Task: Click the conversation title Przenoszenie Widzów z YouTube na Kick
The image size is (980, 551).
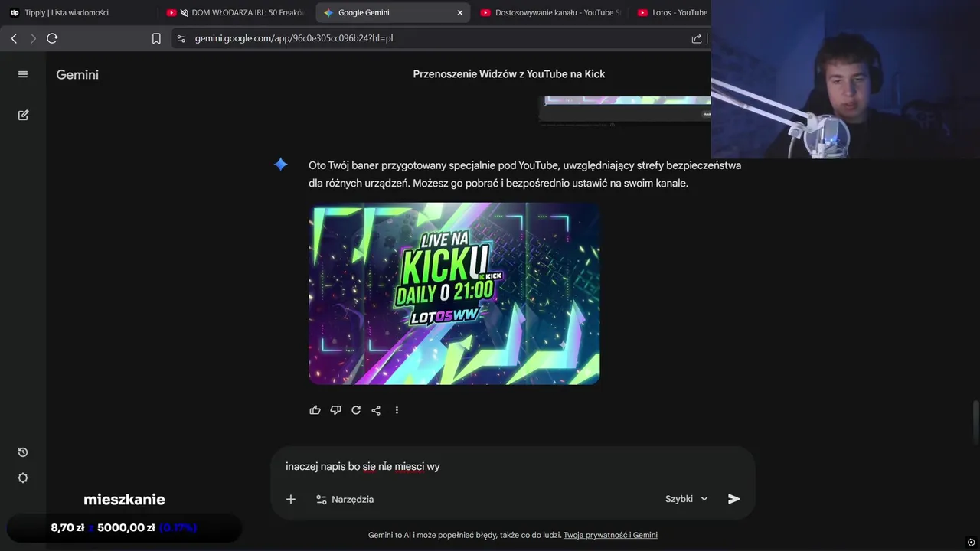Action: coord(509,74)
